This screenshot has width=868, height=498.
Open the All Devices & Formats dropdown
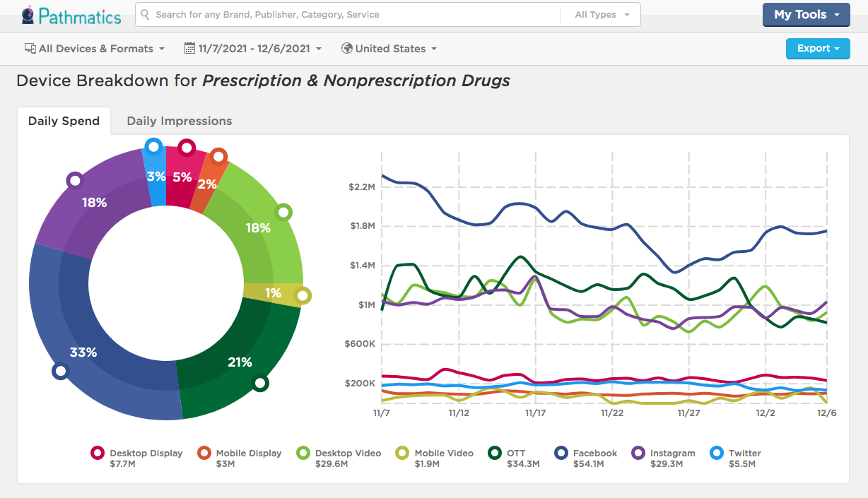(x=94, y=48)
